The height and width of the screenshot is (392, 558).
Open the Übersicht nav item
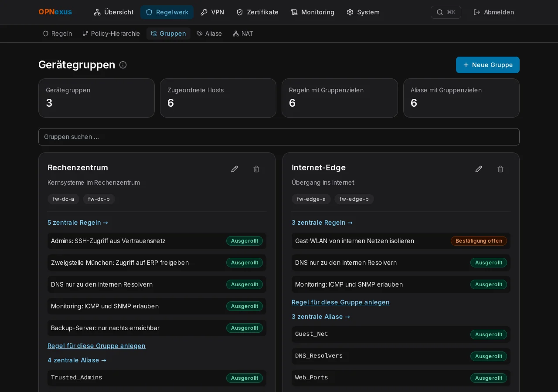(114, 12)
